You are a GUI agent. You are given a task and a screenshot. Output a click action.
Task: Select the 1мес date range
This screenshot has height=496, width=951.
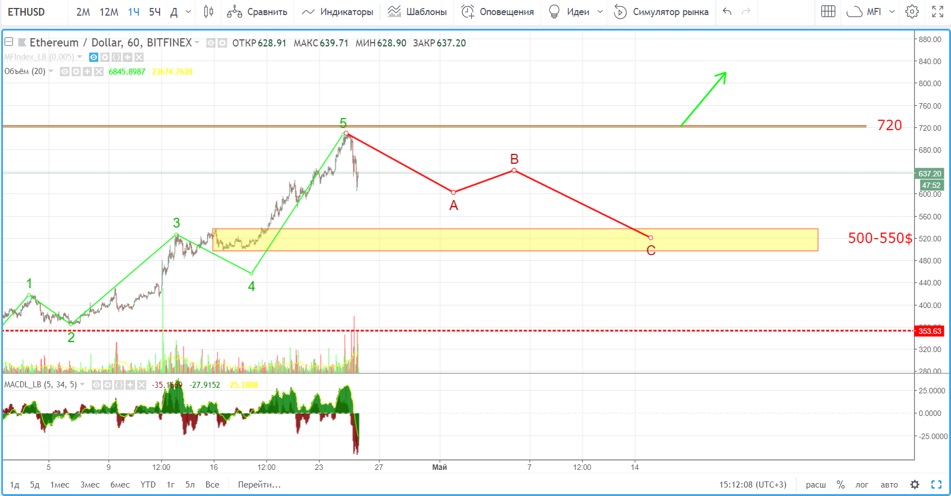click(60, 485)
